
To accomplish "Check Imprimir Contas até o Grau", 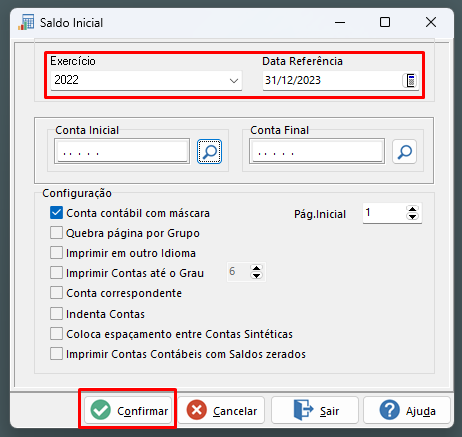I will tap(56, 273).
